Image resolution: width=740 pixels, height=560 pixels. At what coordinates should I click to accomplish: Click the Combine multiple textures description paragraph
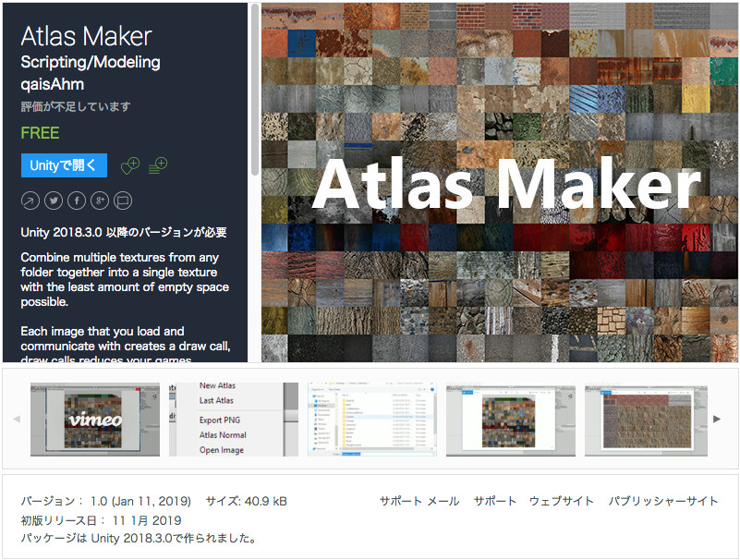tap(125, 279)
